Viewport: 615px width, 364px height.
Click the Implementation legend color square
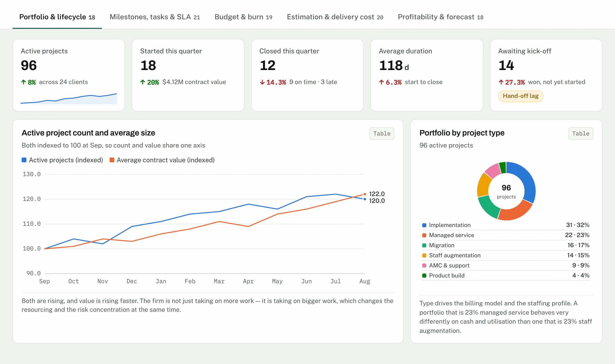point(424,225)
